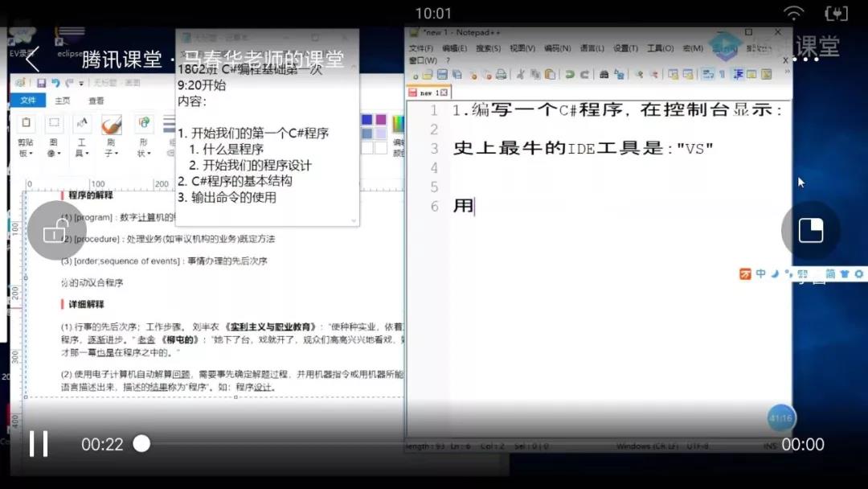The height and width of the screenshot is (489, 868).
Task: Open the 刷子 brush dropdown in Paint
Action: click(111, 148)
